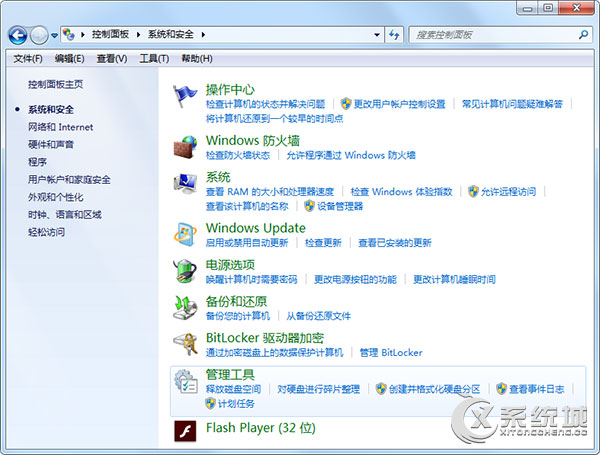Click 查看已安装的更新 link
600x455 pixels.
(395, 243)
